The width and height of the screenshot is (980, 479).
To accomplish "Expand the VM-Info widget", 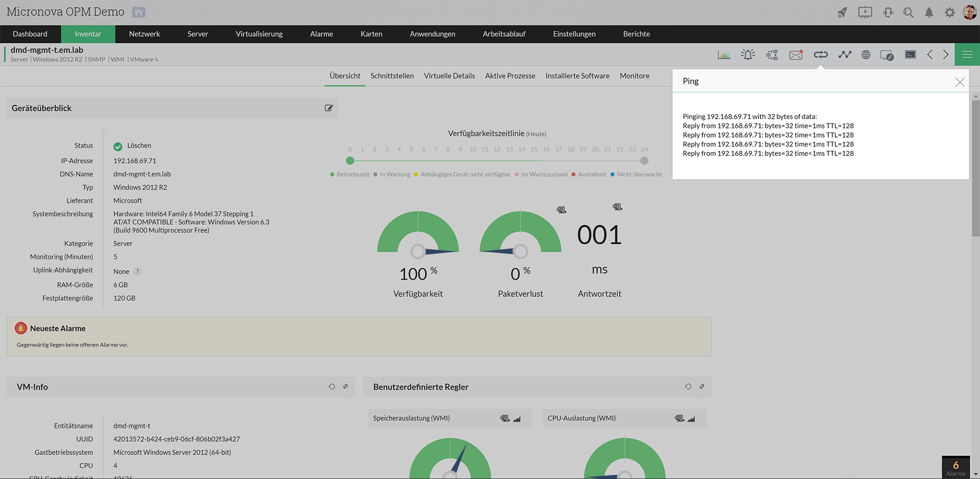I will [x=346, y=387].
